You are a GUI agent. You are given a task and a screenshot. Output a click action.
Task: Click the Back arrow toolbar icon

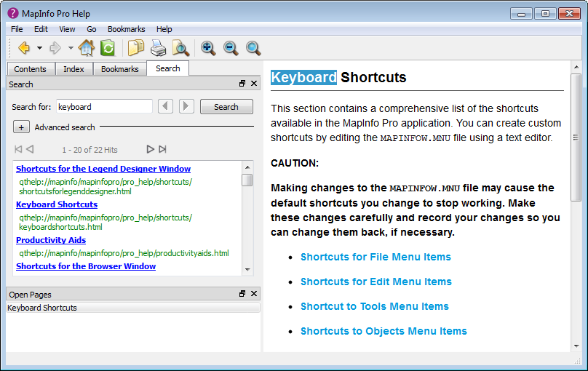[24, 48]
